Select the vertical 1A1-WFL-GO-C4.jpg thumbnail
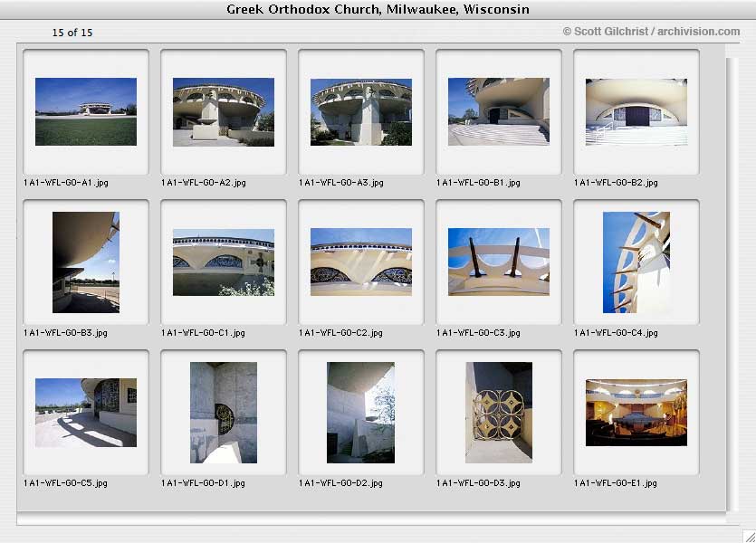Image resolution: width=756 pixels, height=543 pixels. tap(636, 262)
